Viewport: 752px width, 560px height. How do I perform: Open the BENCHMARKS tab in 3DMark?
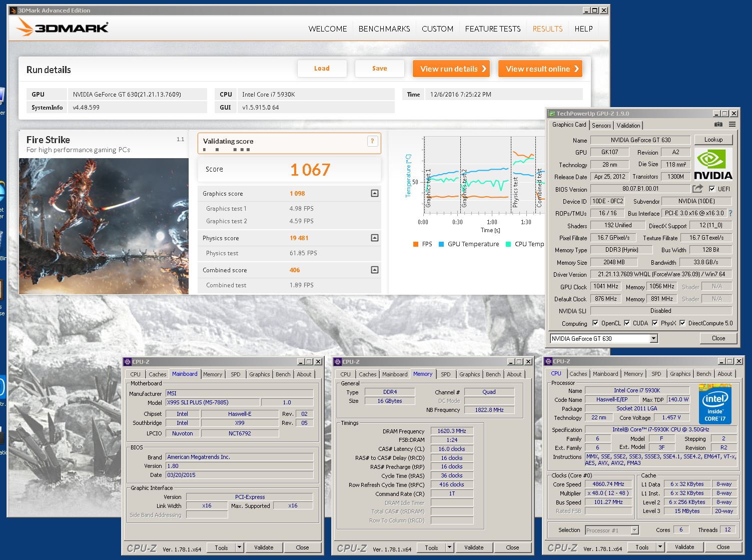[x=384, y=29]
